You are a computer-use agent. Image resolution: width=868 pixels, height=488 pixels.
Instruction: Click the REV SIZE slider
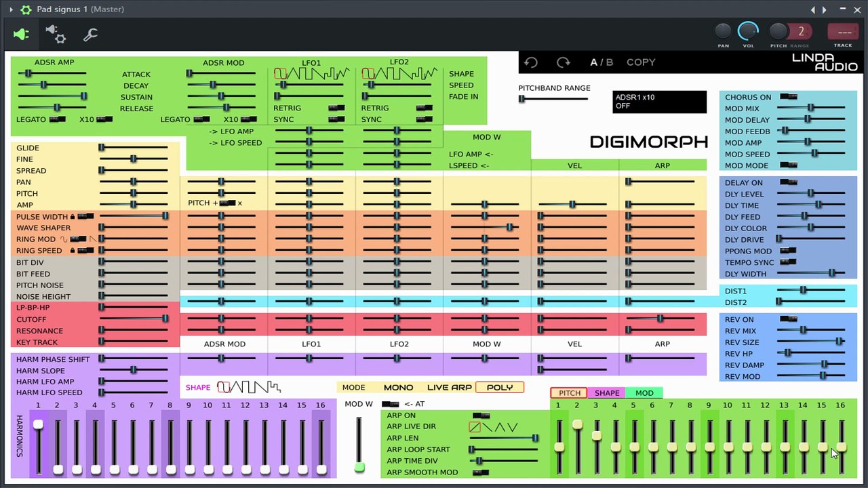(811, 342)
